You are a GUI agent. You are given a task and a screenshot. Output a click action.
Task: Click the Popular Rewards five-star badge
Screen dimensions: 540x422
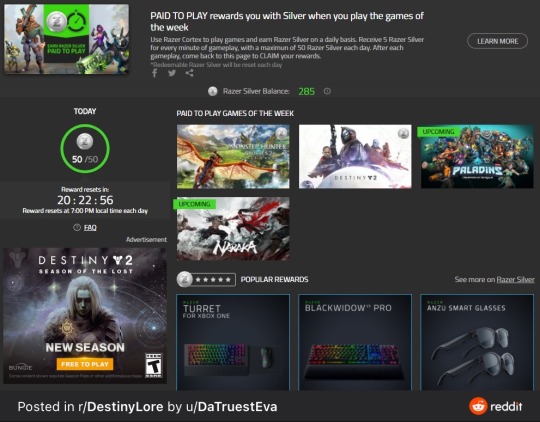(x=206, y=279)
